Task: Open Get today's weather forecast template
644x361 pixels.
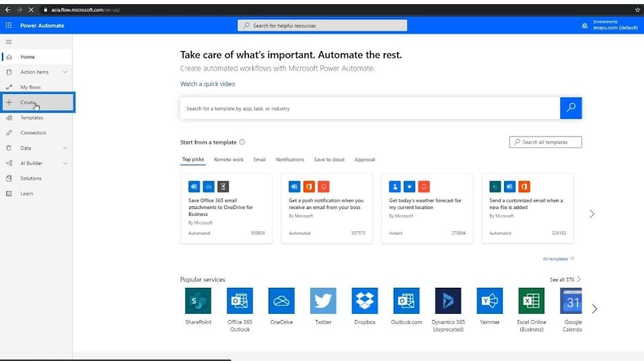Action: (427, 208)
